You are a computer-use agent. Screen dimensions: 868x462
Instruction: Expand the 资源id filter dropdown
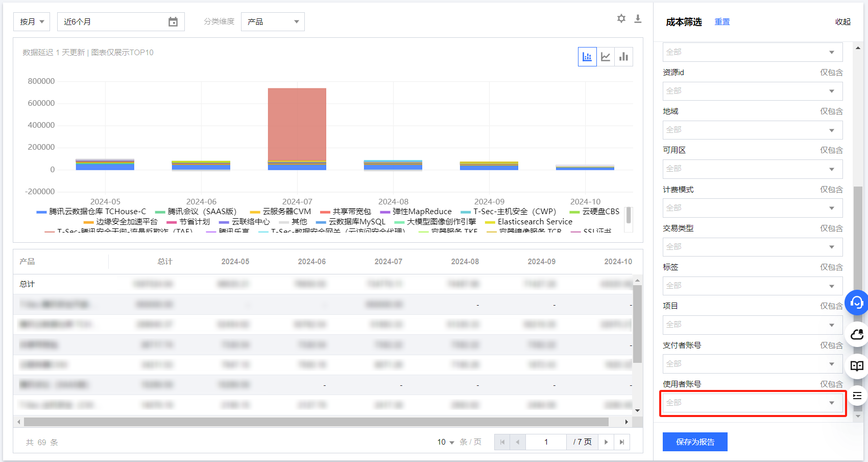point(753,91)
